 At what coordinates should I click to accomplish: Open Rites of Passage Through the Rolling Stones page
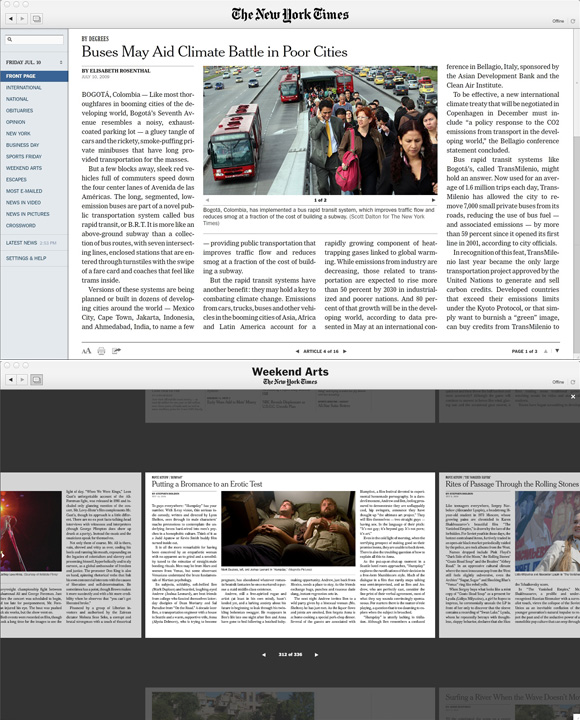pyautogui.click(x=510, y=555)
